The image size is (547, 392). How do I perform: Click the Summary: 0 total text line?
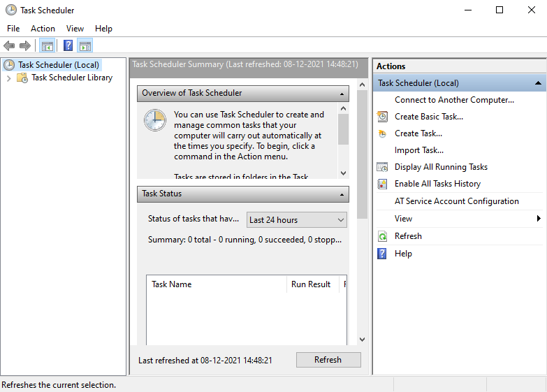pos(245,240)
